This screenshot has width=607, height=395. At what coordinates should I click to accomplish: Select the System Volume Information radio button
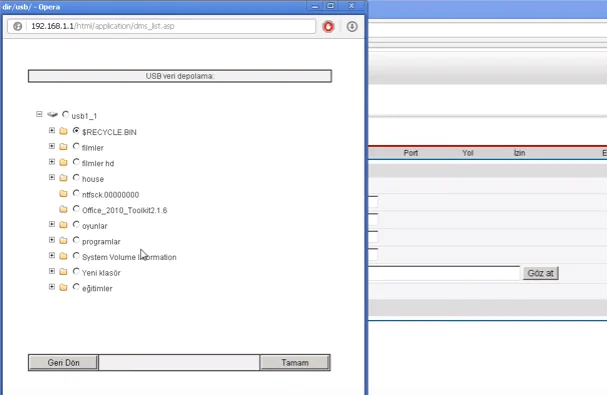tap(76, 256)
